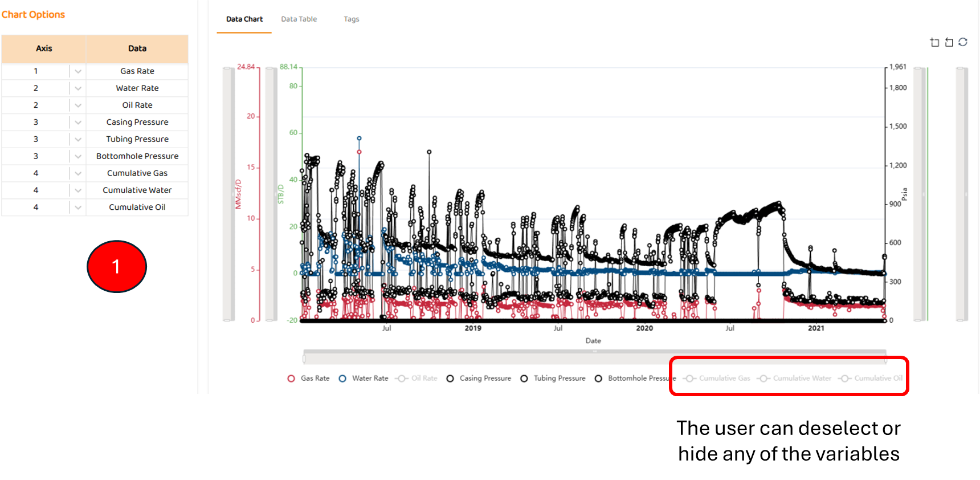
Task: Click the Tubing Pressure legend marker icon
Action: [x=524, y=379]
